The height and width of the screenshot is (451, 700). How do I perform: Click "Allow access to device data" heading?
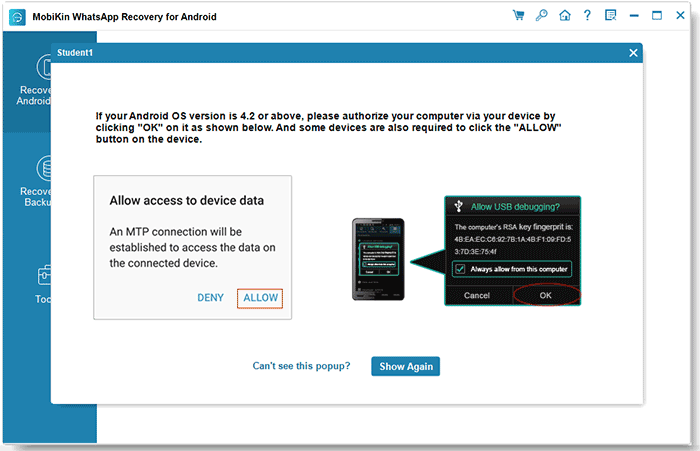[x=187, y=200]
